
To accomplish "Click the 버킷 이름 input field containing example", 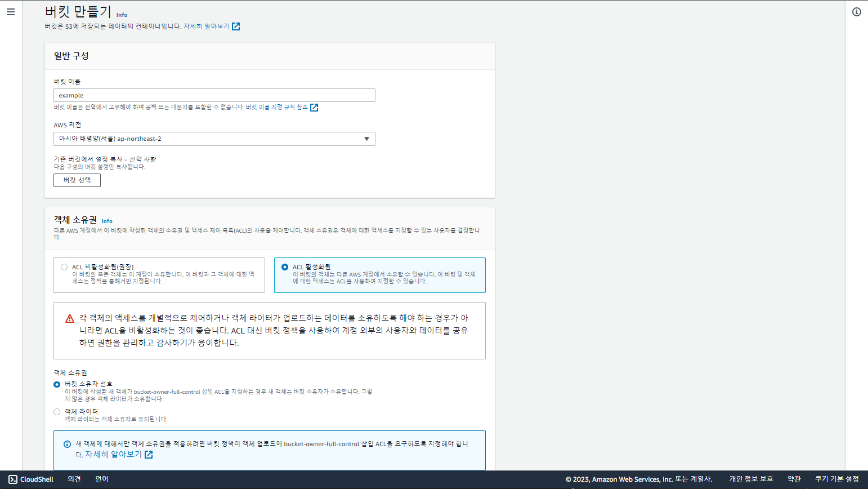I will click(214, 95).
